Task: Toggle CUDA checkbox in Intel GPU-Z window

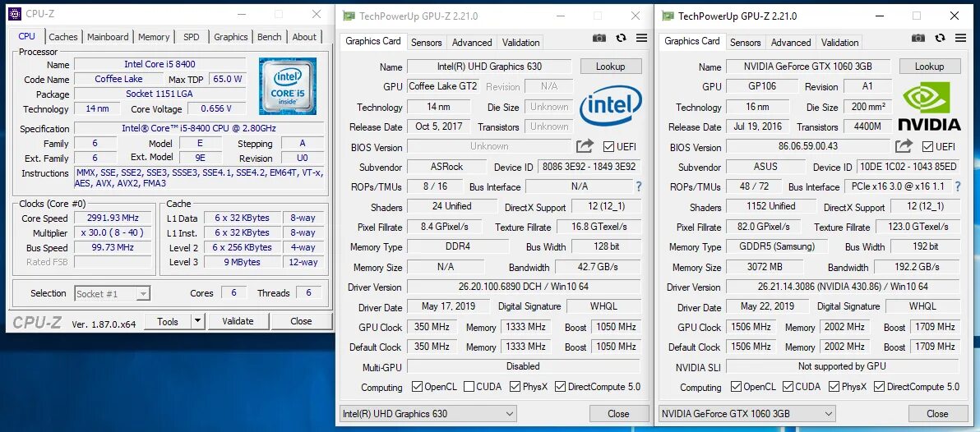Action: point(469,387)
